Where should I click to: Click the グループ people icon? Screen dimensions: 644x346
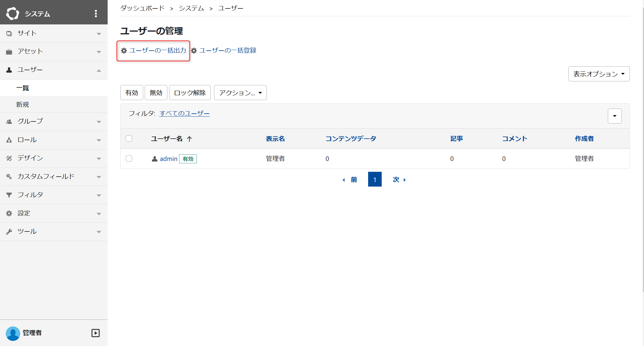point(9,121)
